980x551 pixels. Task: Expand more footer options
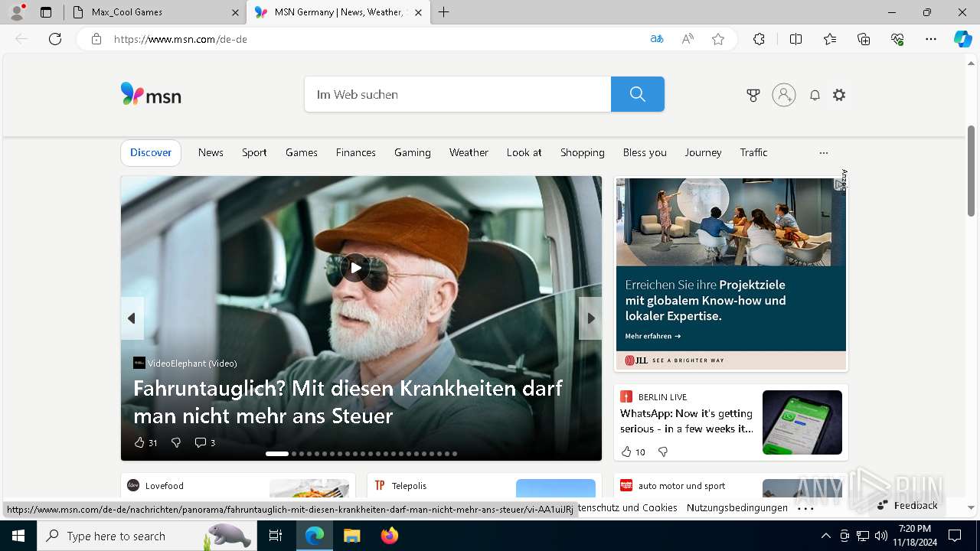coord(805,508)
